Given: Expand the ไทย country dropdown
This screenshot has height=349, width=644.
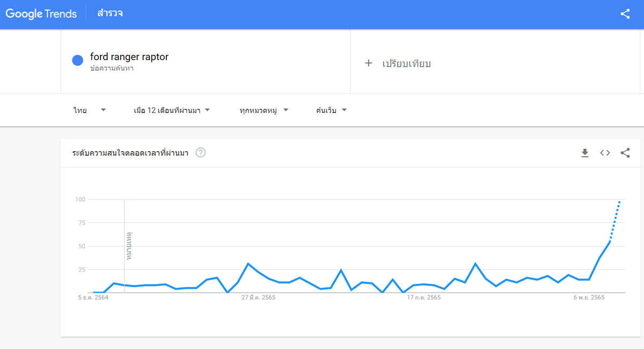Looking at the screenshot, I should coord(90,110).
